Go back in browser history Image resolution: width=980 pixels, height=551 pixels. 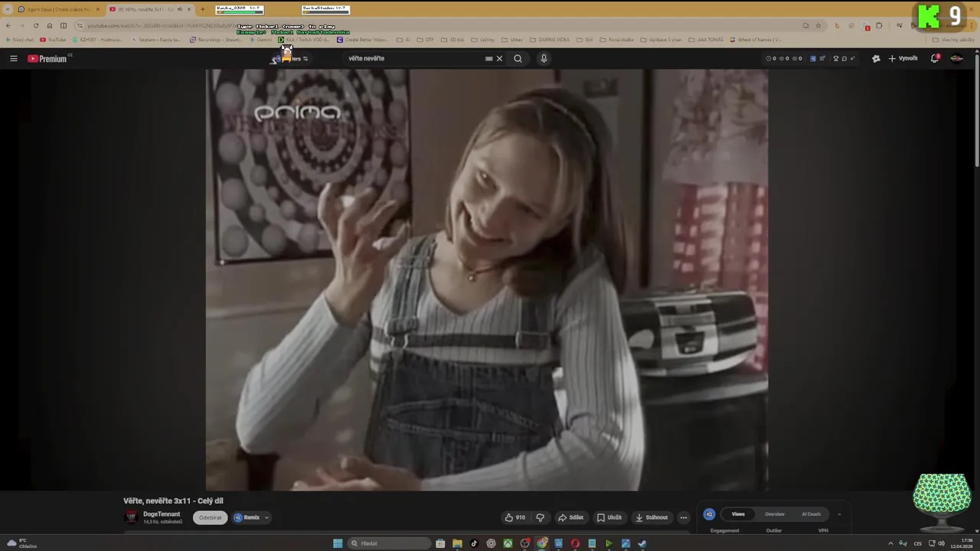(x=8, y=25)
